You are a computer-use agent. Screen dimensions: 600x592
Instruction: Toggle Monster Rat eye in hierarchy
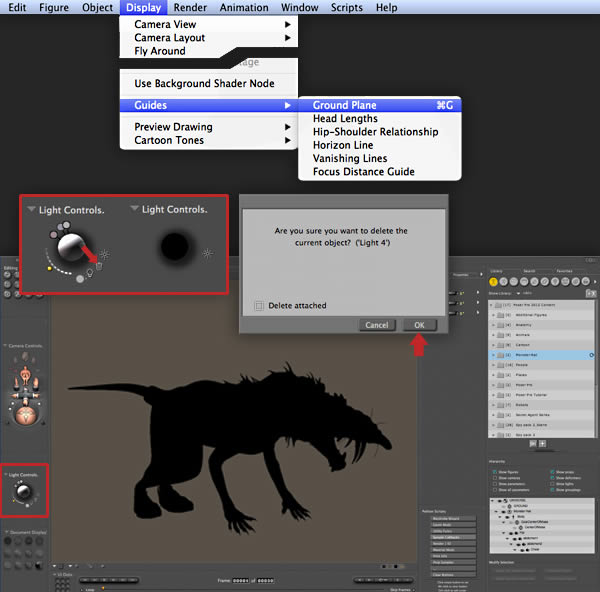point(504,511)
